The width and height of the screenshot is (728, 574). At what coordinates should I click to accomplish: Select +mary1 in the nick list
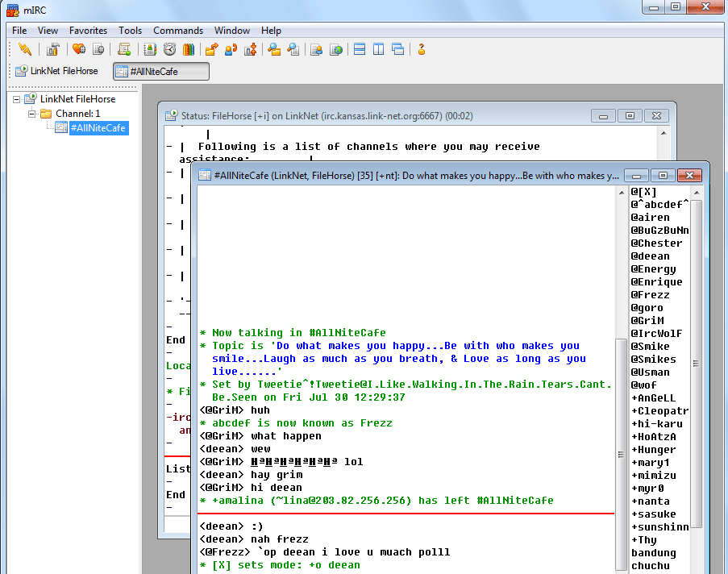650,463
